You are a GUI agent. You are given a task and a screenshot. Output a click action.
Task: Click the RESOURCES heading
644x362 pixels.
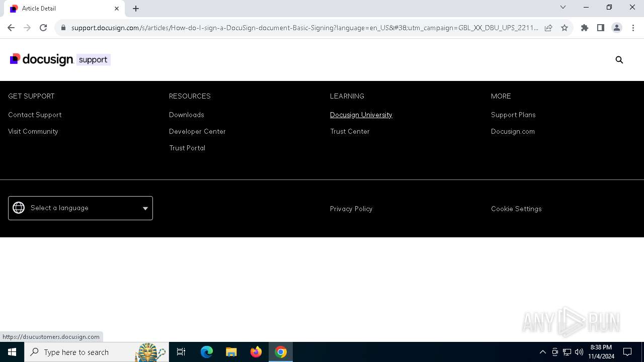click(x=190, y=96)
